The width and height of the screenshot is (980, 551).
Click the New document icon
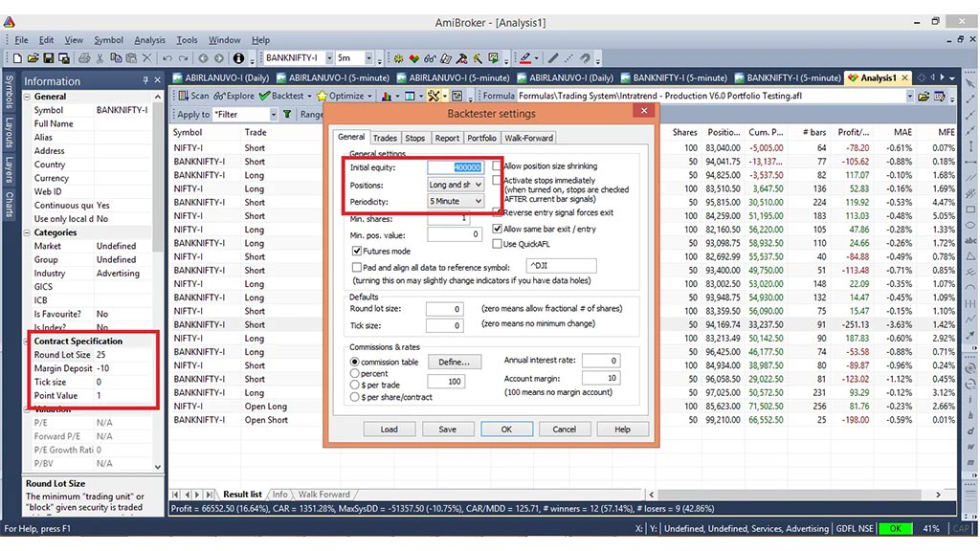[x=17, y=58]
